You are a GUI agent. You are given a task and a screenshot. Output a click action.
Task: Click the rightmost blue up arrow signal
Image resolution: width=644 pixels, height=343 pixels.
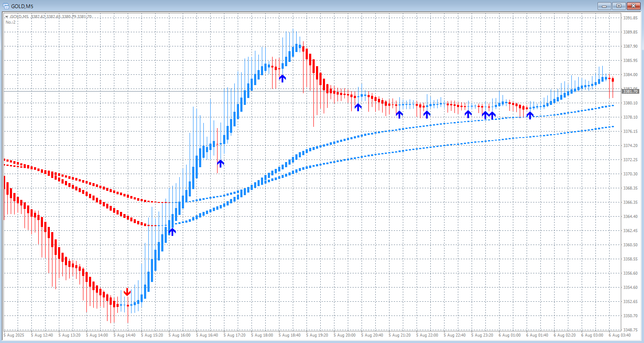click(x=530, y=115)
